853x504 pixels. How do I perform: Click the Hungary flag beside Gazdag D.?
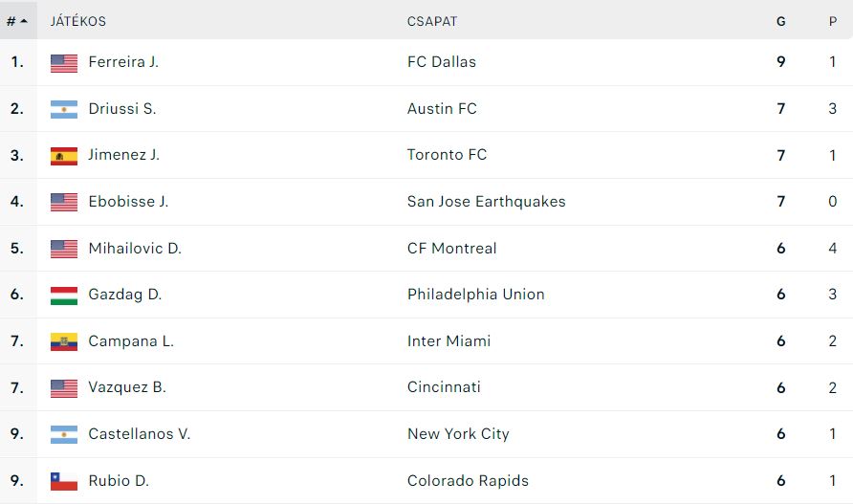[x=64, y=296]
